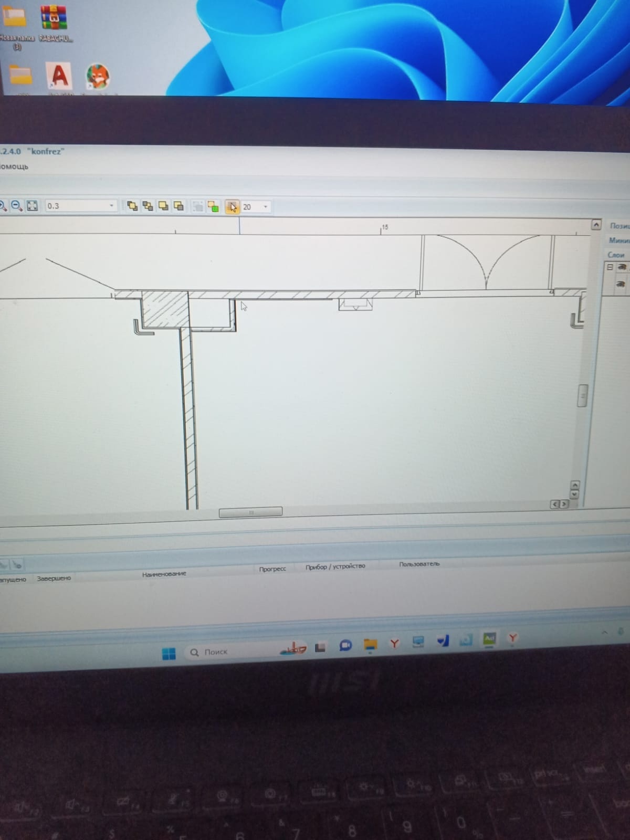
Task: Click the zoom out magnifier icon
Action: [17, 206]
